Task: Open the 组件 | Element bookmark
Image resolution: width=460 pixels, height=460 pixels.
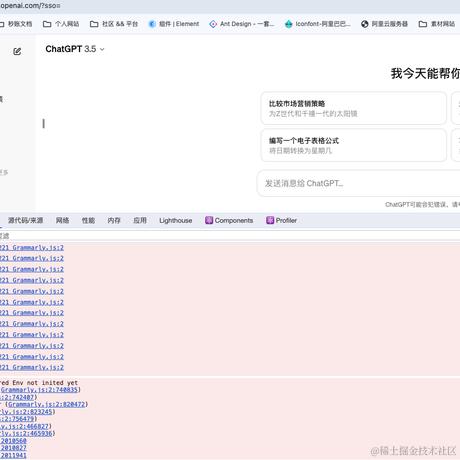Action: pyautogui.click(x=174, y=24)
